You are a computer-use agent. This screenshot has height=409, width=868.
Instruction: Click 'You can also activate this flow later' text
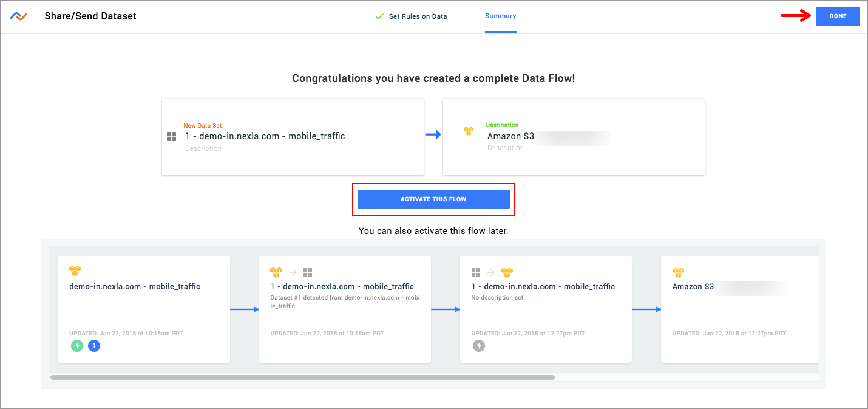tap(433, 231)
